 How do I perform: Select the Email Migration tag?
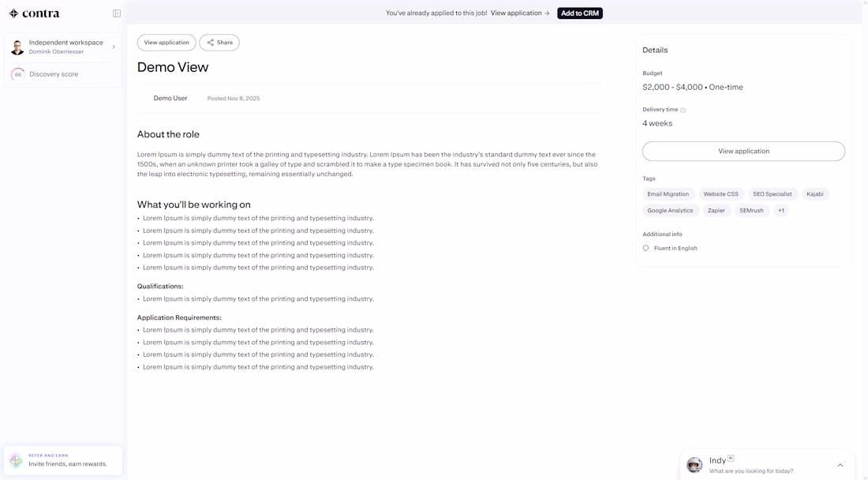(668, 194)
